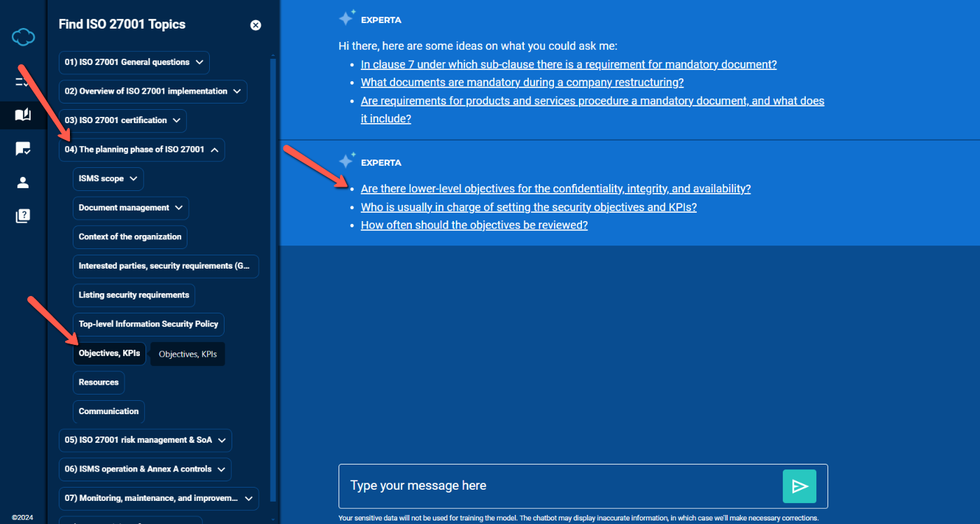Click the cloud logo at the top left
The width and height of the screenshot is (980, 524).
(23, 36)
